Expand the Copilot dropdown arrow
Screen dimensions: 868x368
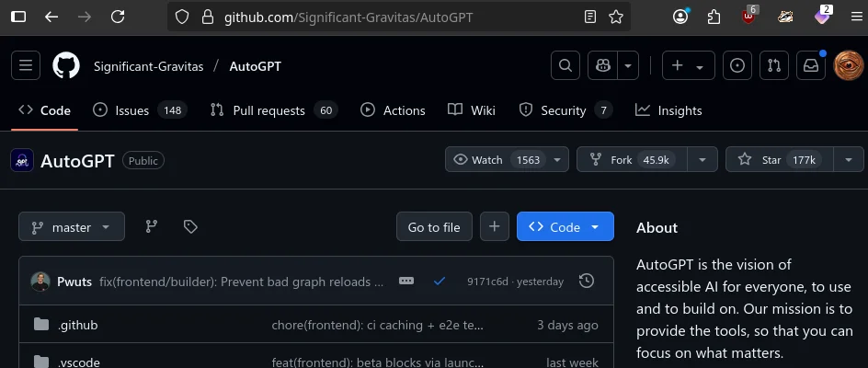pos(628,65)
